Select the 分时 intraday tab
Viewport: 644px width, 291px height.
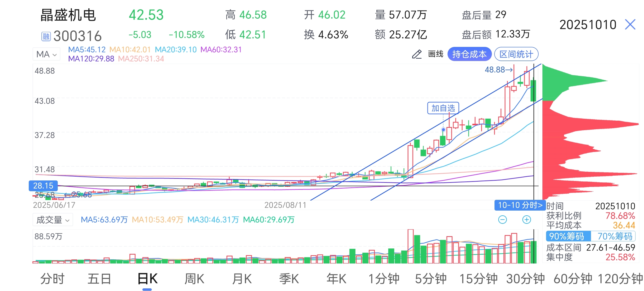tap(52, 279)
